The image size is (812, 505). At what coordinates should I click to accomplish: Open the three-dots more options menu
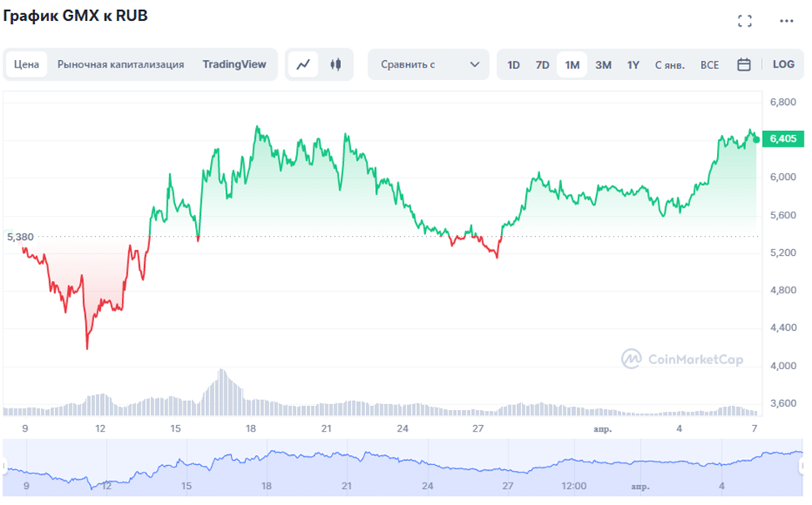pos(786,21)
